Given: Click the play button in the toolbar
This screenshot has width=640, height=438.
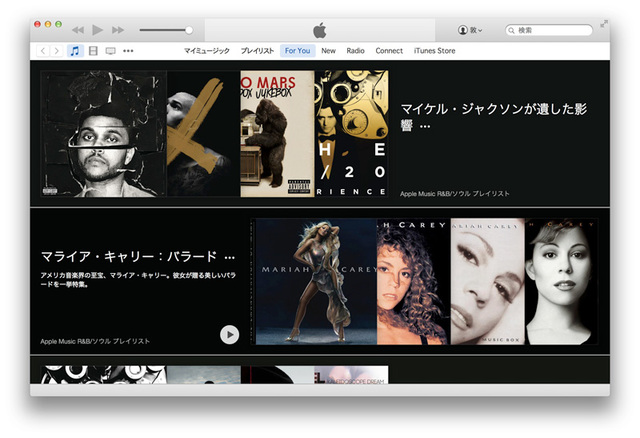Looking at the screenshot, I should click(x=98, y=30).
